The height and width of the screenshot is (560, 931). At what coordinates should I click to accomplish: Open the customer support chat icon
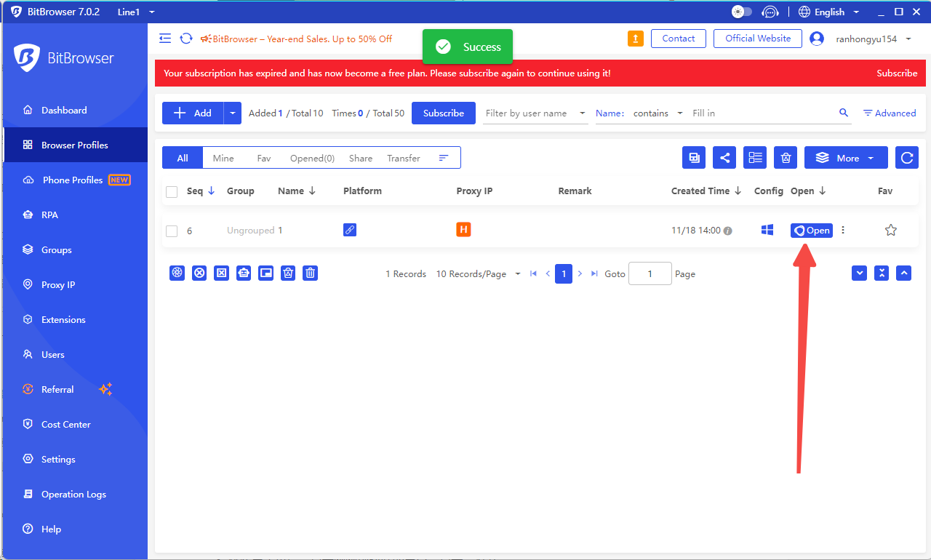770,12
